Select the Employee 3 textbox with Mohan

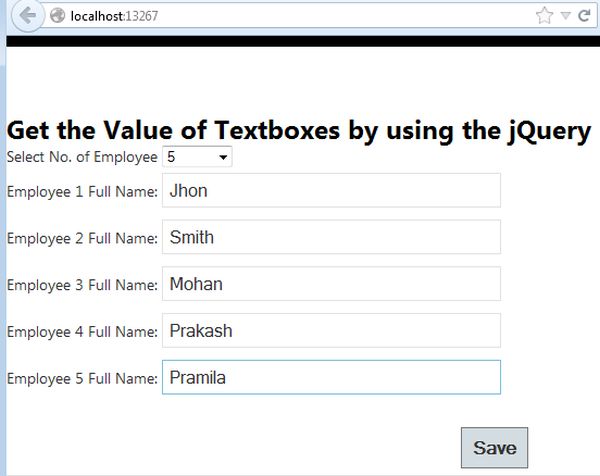(331, 284)
